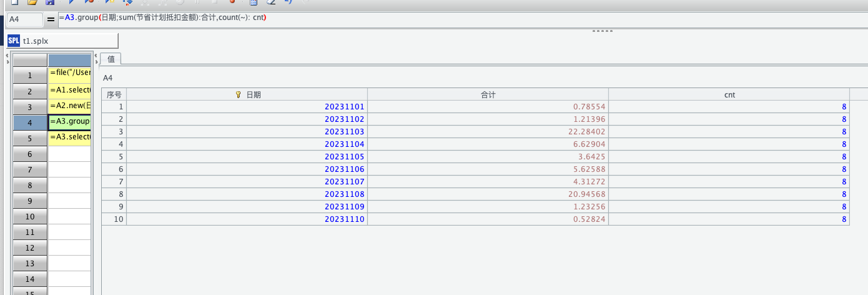Click the 序号 column header
This screenshot has width=868, height=295.
[x=114, y=94]
